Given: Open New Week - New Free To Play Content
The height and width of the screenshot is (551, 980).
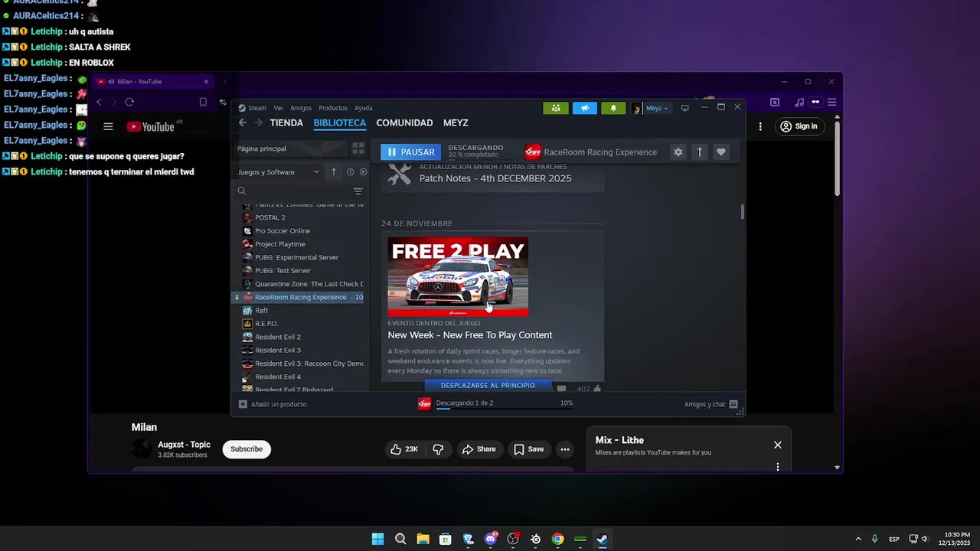Looking at the screenshot, I should (x=469, y=335).
